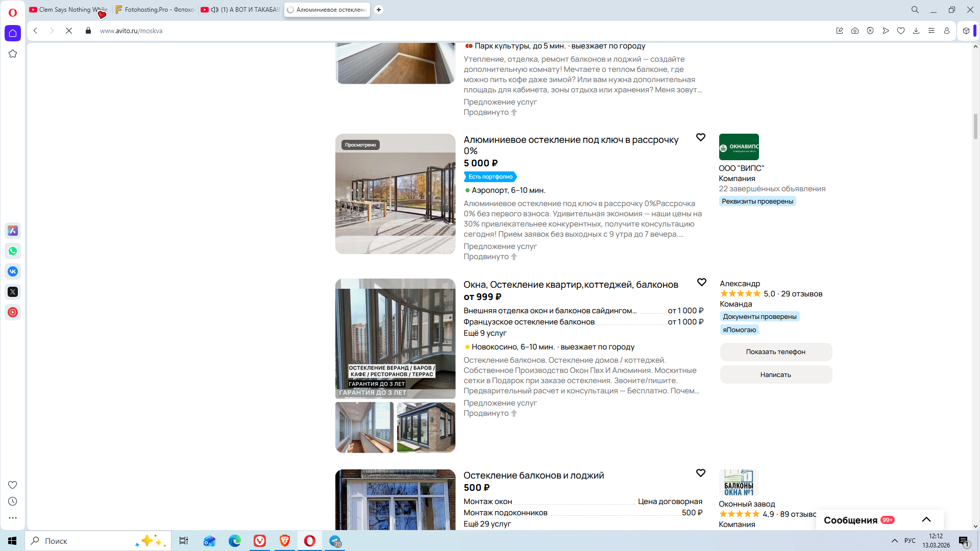Toggle heart on Окна, Остекление квартир listing
Viewport: 980px width, 551px height.
click(702, 282)
